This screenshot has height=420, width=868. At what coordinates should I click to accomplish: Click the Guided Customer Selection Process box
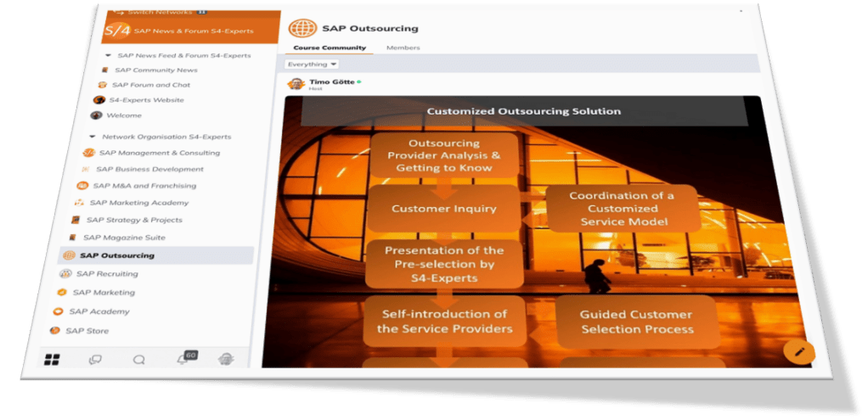point(637,322)
